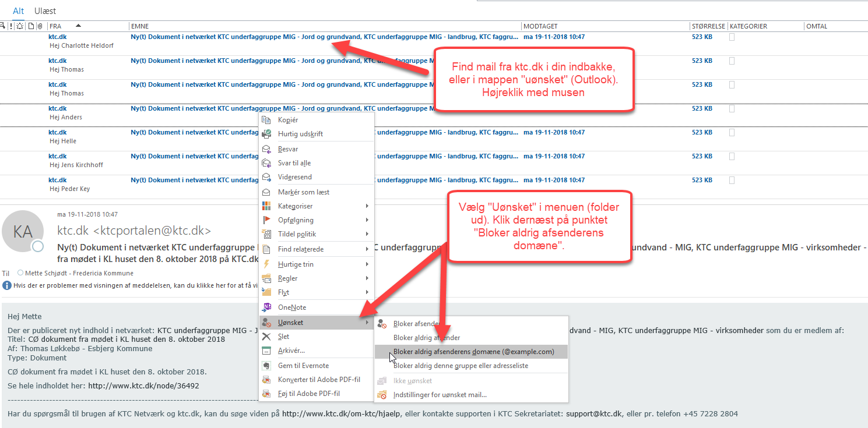Click the Føj til Adobe PDF-fil icon
Viewport: 868px width, 428px height.
click(x=266, y=394)
